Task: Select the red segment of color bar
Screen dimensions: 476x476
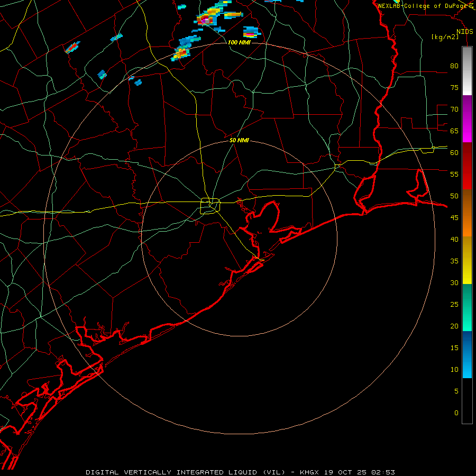Action: tap(467, 166)
